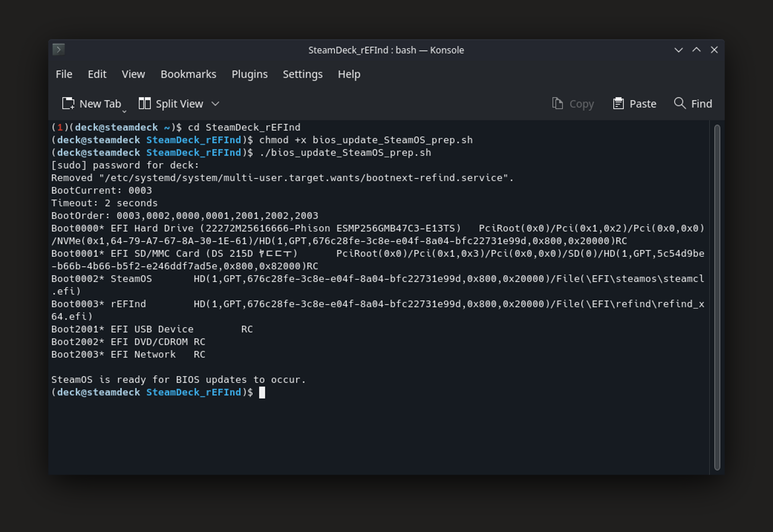Open the Plugins menu
773x532 pixels.
(249, 74)
